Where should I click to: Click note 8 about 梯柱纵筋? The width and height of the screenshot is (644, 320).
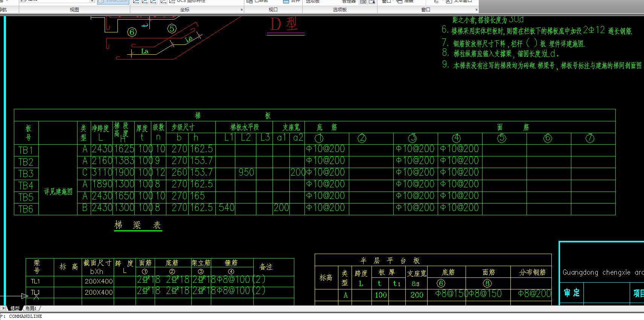point(501,54)
